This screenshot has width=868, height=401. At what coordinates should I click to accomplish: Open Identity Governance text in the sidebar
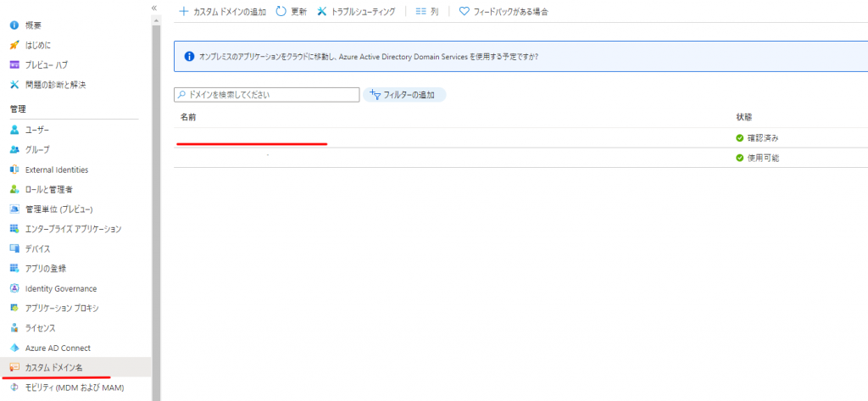pyautogui.click(x=61, y=288)
